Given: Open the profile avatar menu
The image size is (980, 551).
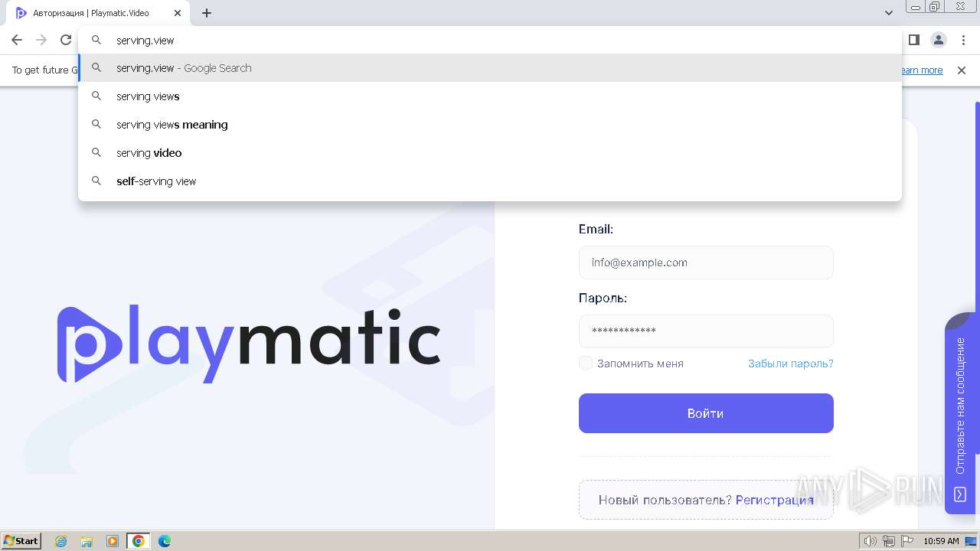Looking at the screenshot, I should coord(939,40).
